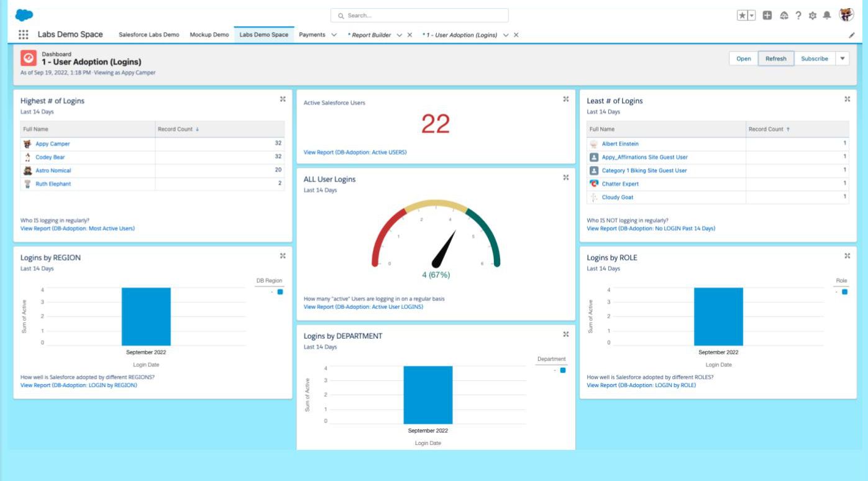Click Codey Bear's avatar icon
Viewport: 868px width, 481px height.
tap(27, 157)
